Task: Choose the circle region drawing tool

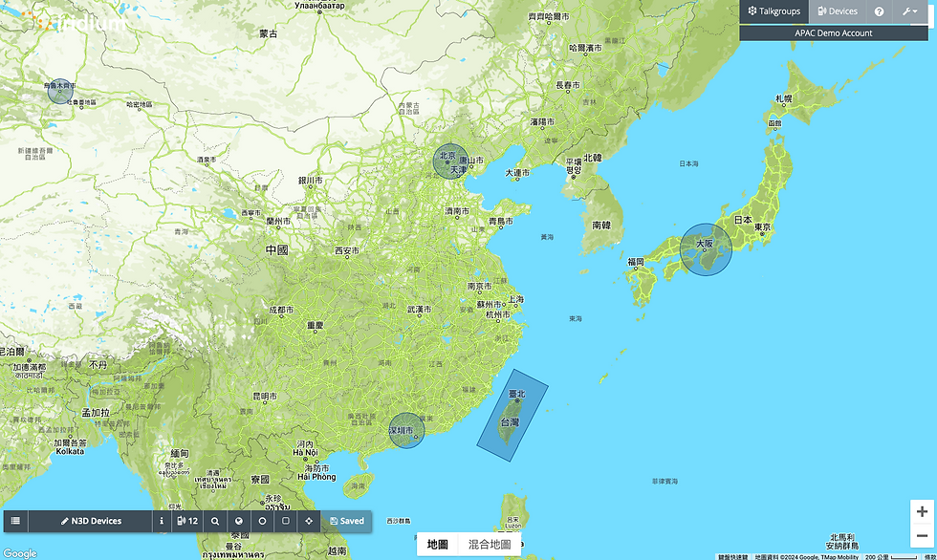Action: (x=262, y=521)
